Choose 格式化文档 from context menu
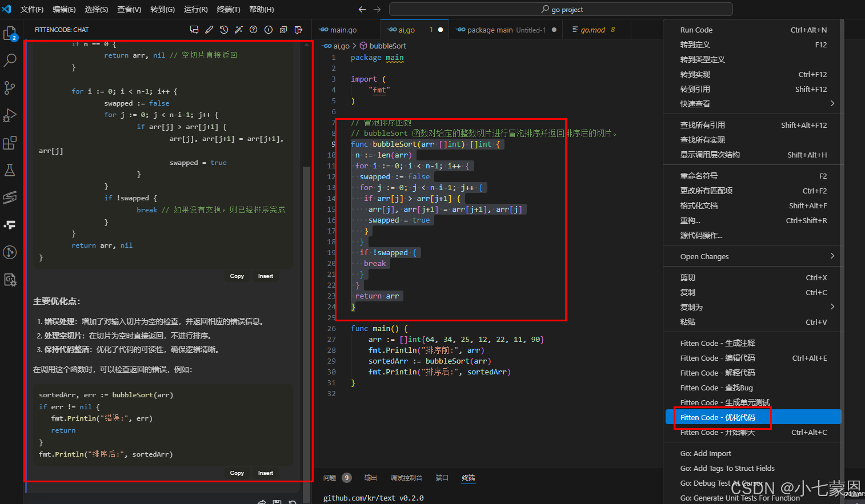The height and width of the screenshot is (504, 865). (x=699, y=205)
